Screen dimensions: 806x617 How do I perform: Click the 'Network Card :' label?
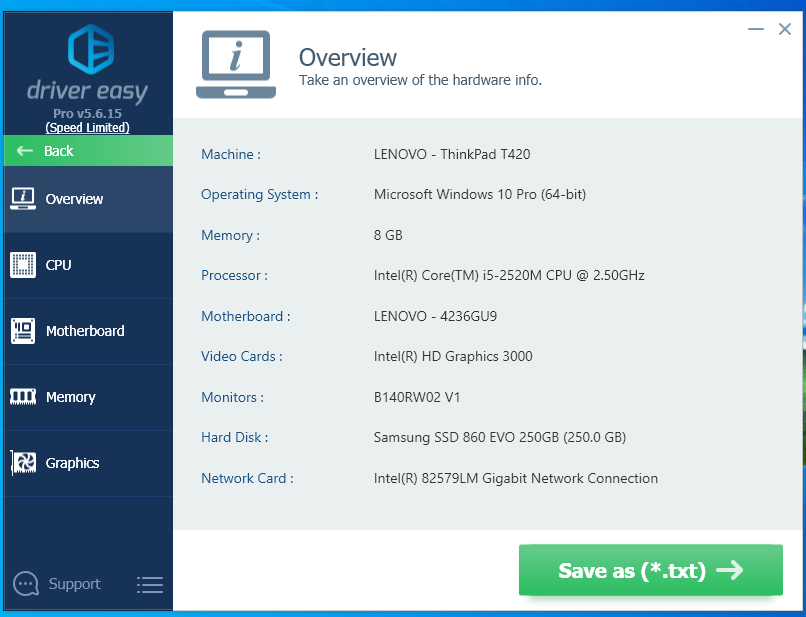[247, 479]
